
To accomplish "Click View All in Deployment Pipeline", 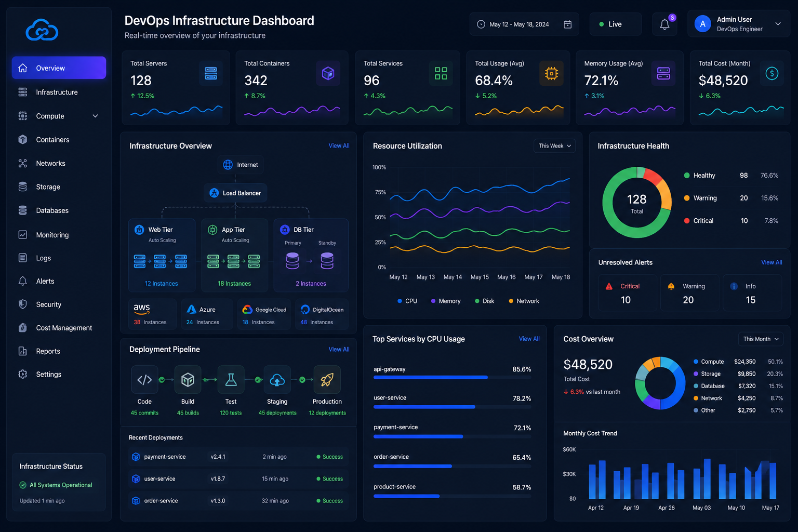I will tap(339, 350).
